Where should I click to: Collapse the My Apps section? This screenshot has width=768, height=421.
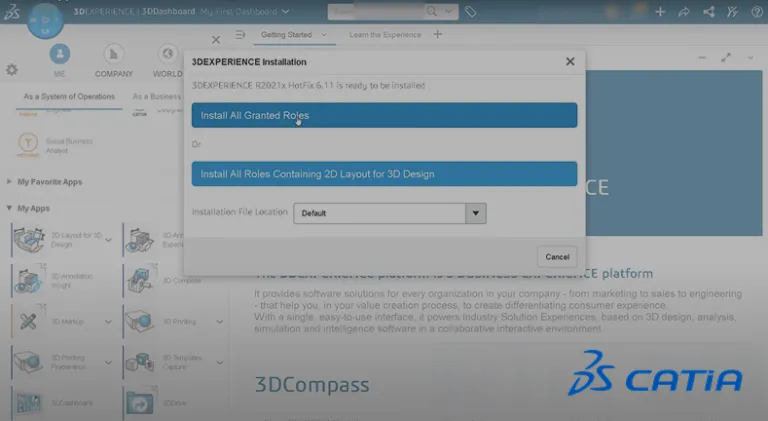point(9,208)
